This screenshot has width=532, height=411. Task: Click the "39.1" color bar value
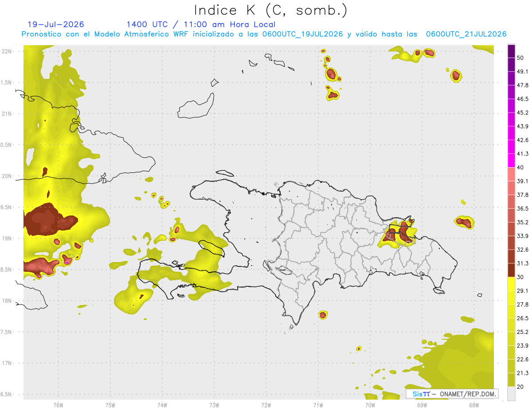click(523, 181)
